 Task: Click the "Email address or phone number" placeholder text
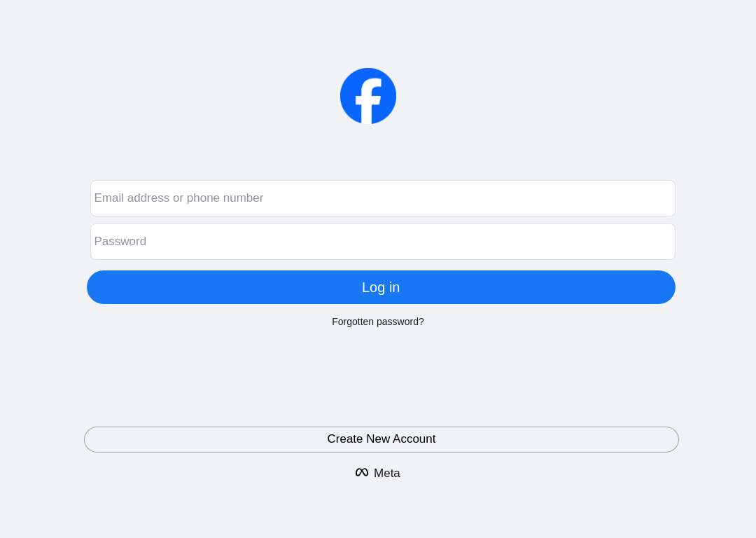[x=178, y=198]
